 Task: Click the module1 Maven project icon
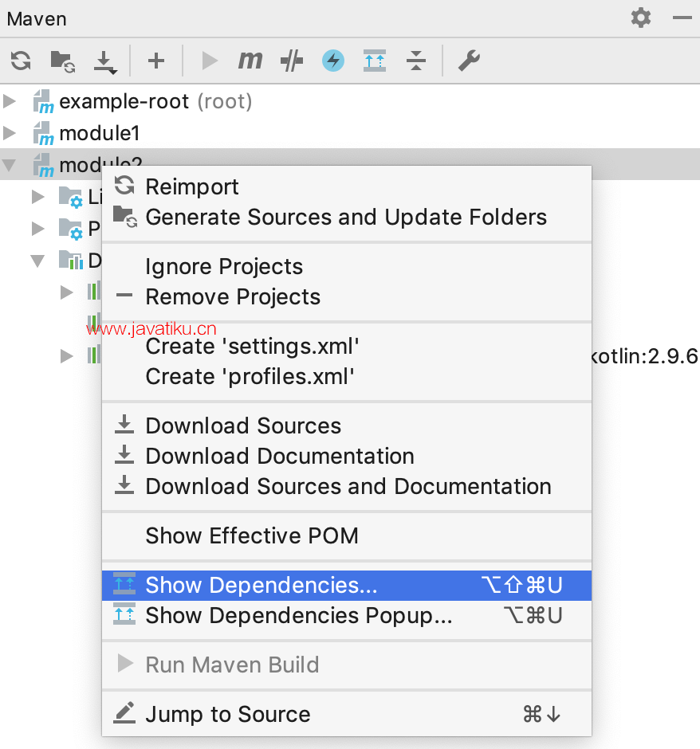43,133
